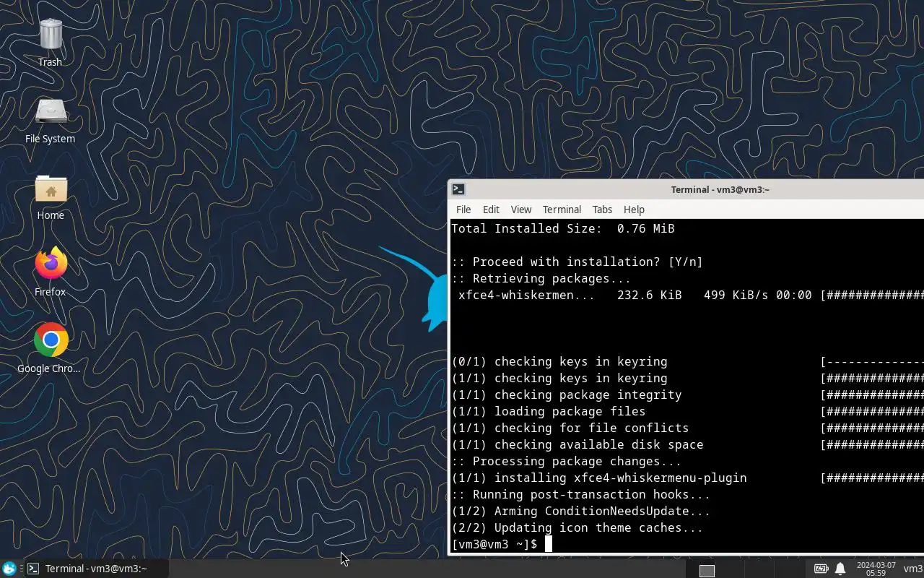
Task: Open the Xfce applications menu
Action: 9,569
